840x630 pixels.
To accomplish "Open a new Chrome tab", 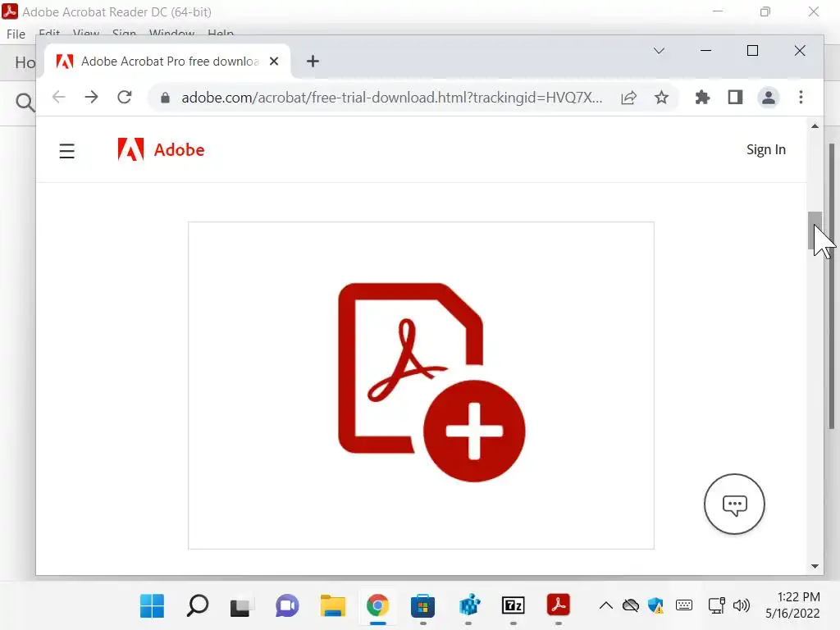I will [313, 61].
